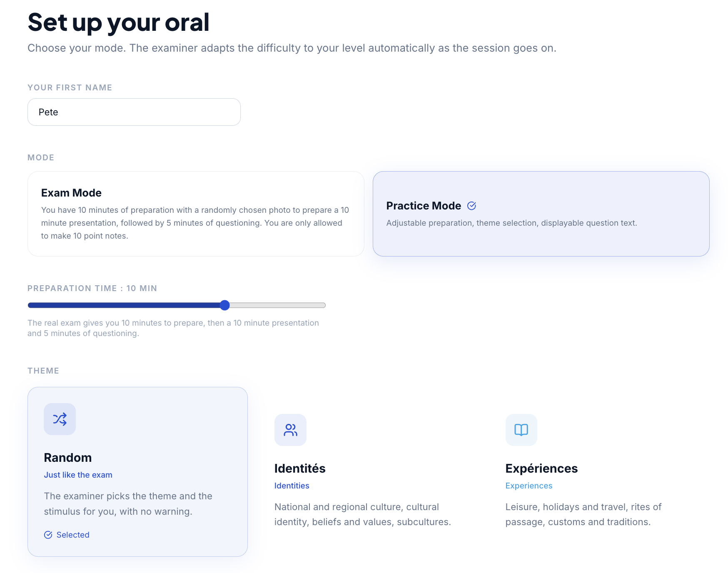Click the blue Identities subtitle link
This screenshot has height=573, width=728.
292,486
